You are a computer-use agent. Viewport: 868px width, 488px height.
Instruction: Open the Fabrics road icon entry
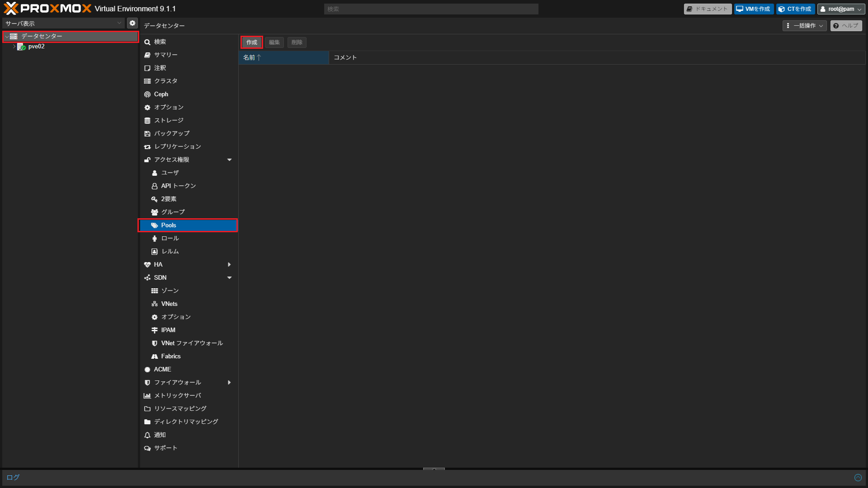(170, 356)
